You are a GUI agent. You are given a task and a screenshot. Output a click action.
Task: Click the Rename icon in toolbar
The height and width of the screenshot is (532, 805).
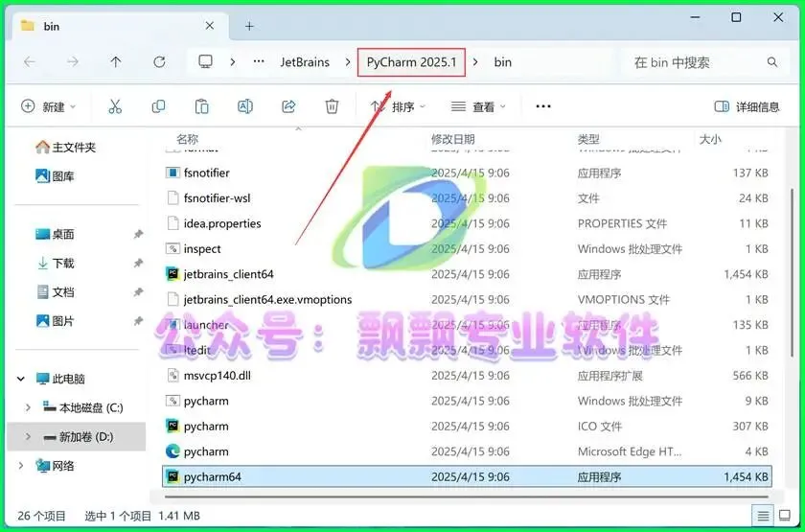coord(245,106)
